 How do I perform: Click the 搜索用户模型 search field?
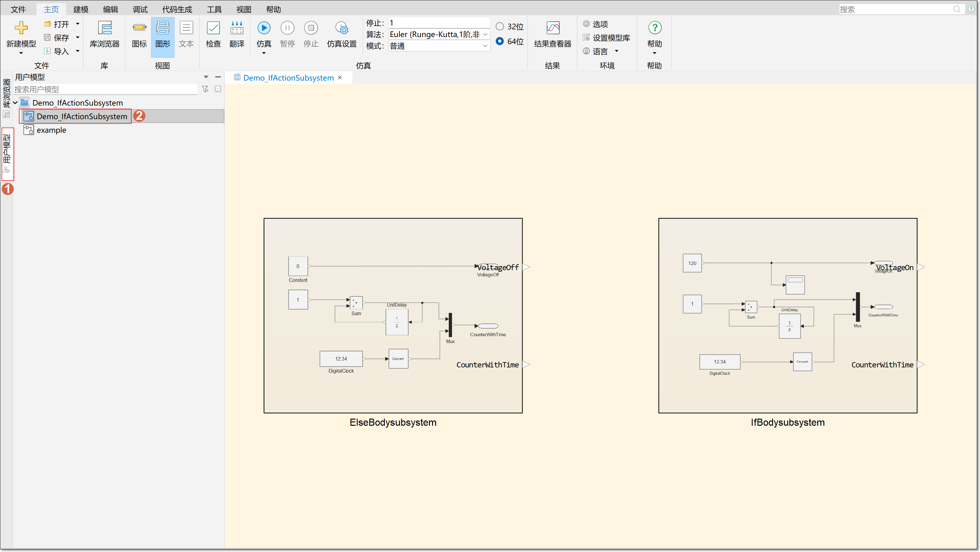point(105,89)
